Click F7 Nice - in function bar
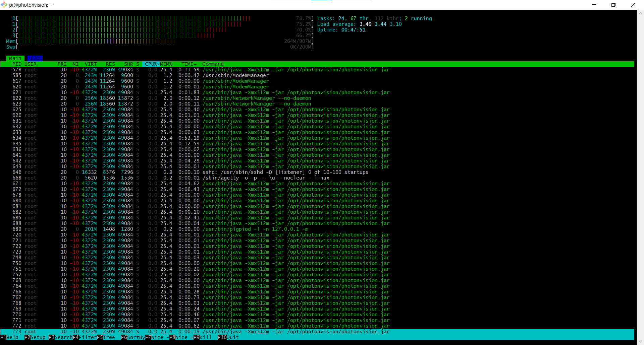 click(157, 337)
